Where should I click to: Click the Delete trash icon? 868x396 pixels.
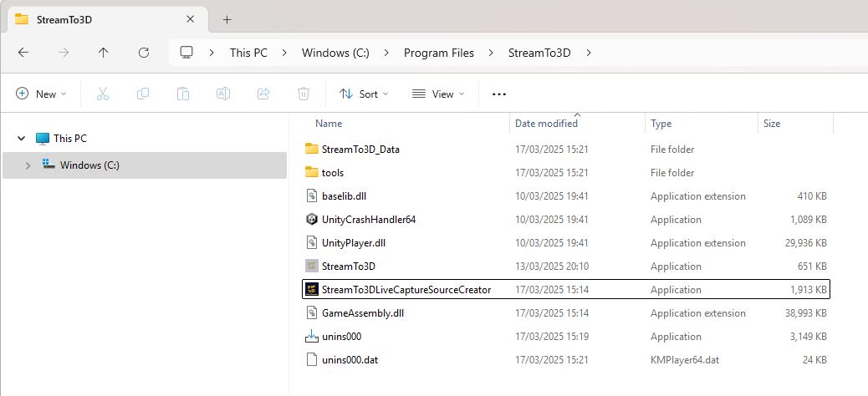[304, 94]
